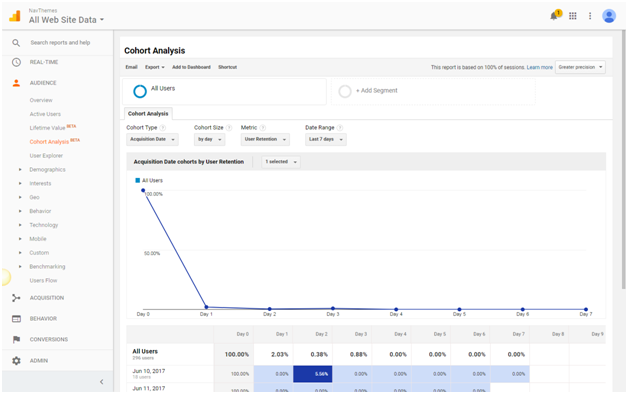The height and width of the screenshot is (394, 628).
Task: Open the Export dropdown
Action: click(155, 67)
